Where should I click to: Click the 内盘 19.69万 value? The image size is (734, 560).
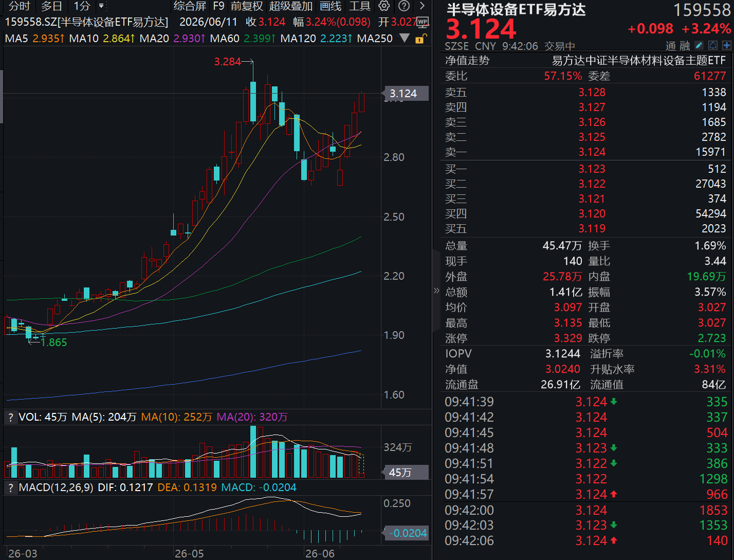707,277
